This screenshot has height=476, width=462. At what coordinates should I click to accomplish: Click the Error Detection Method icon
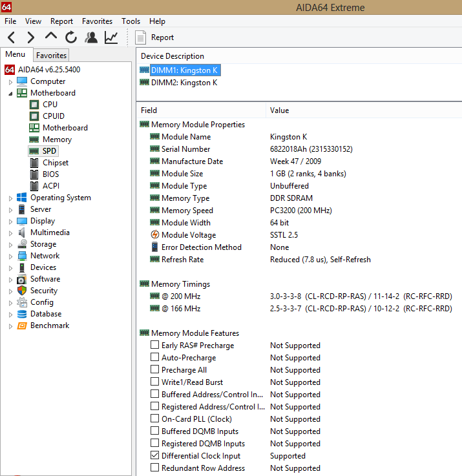tap(155, 247)
